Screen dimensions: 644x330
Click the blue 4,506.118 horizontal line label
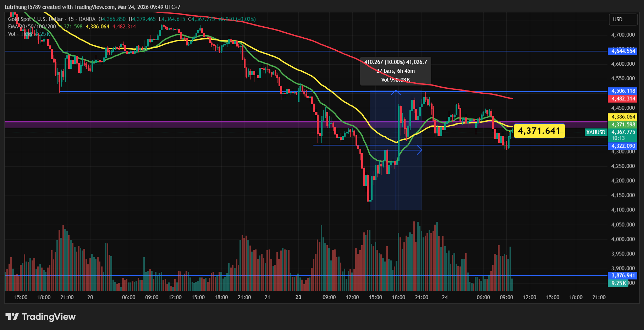point(623,91)
